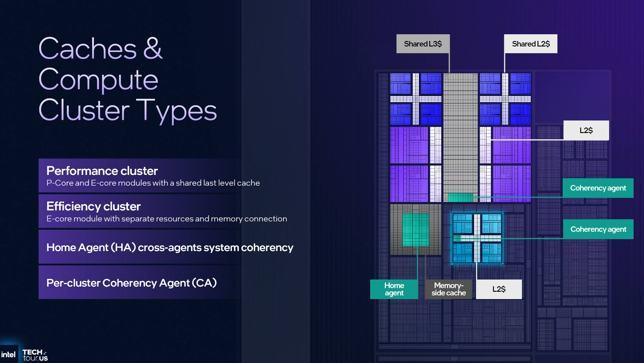The image size is (644, 363).
Task: Click the Memory-side cache label
Action: click(449, 289)
